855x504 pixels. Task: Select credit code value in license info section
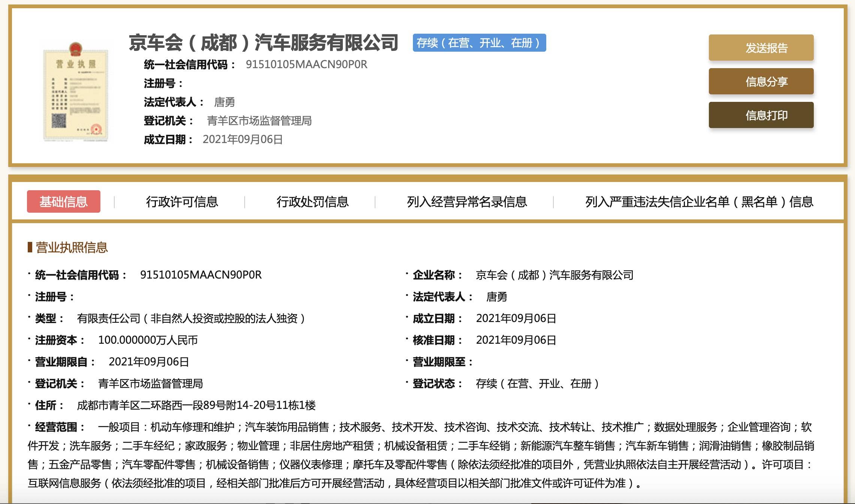point(201,275)
